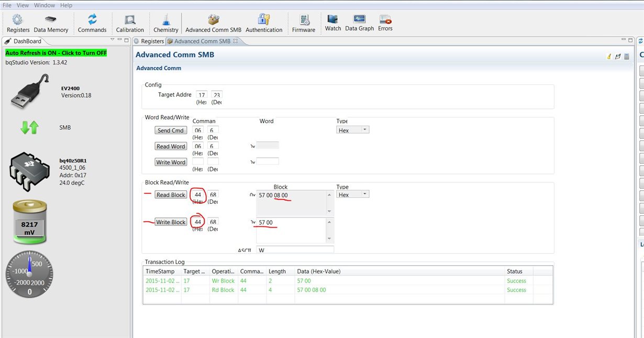Select the Rd Block log row
Viewport: 644px width, 338px height.
(348, 290)
